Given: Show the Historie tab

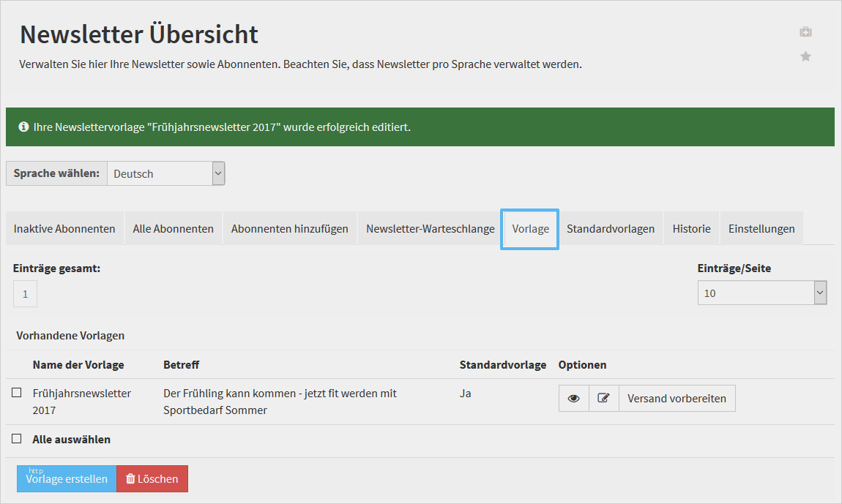Looking at the screenshot, I should (x=691, y=228).
